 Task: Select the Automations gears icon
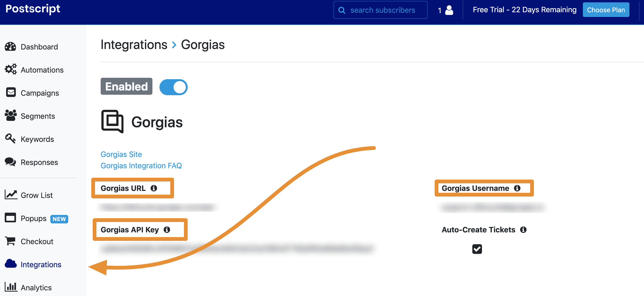click(10, 70)
